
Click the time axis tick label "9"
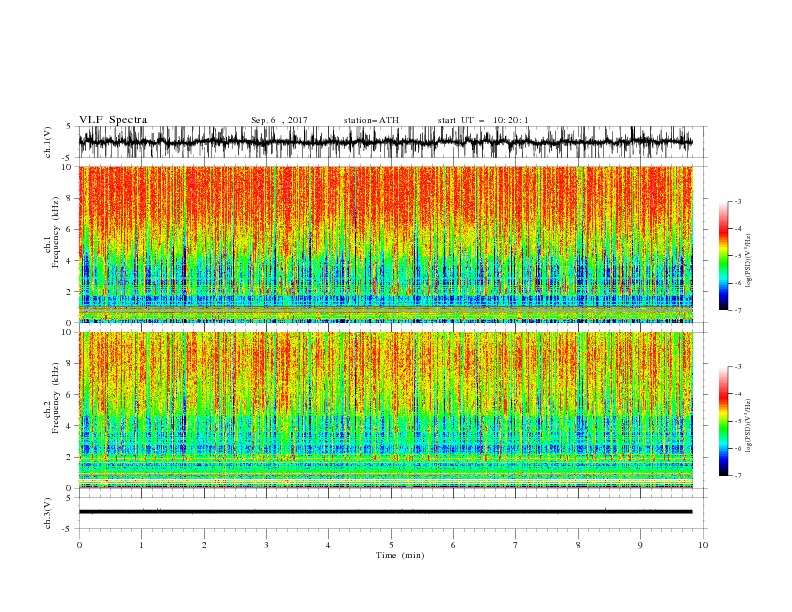point(640,545)
